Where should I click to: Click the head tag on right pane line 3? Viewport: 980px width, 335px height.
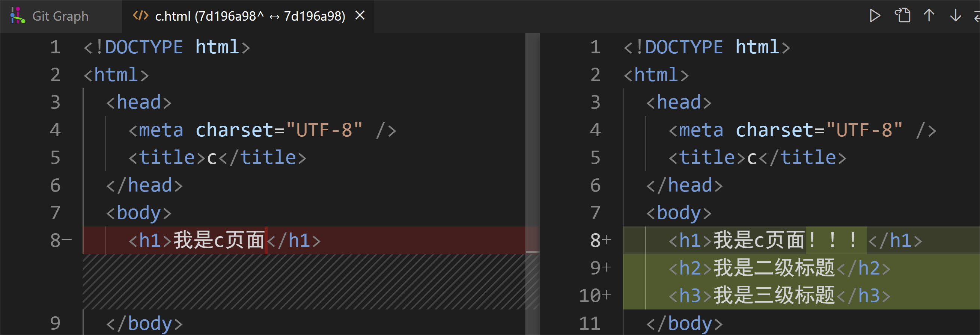click(x=679, y=103)
